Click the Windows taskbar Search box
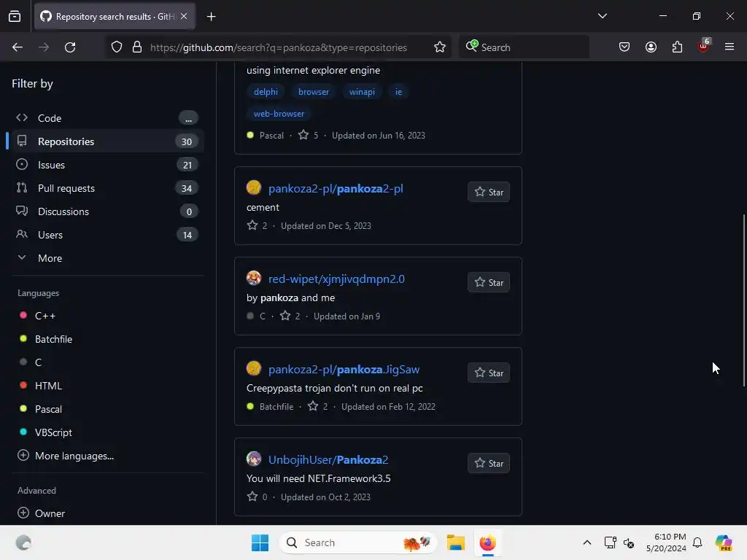747x560 pixels. click(358, 542)
